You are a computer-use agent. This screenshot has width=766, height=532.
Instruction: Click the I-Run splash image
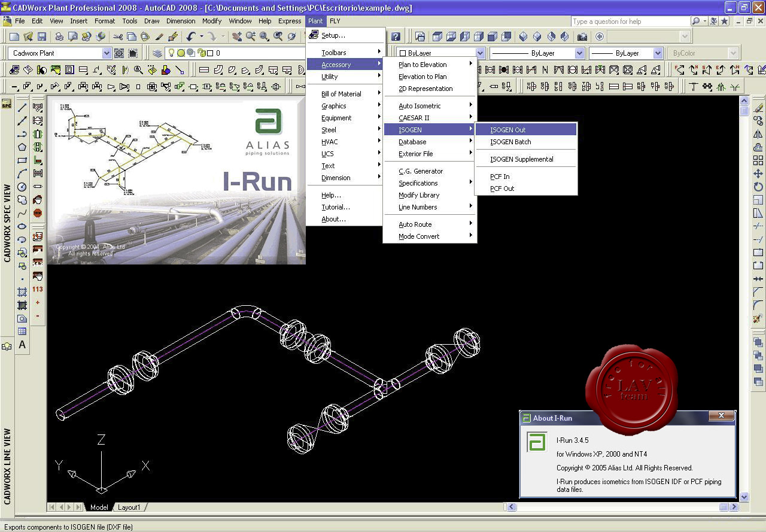click(x=177, y=180)
